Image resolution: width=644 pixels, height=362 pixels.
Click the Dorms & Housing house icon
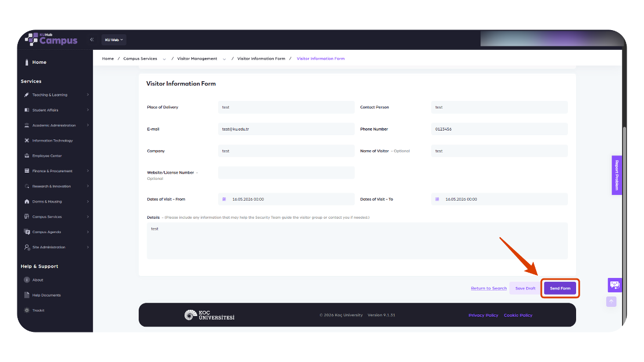[x=27, y=201]
